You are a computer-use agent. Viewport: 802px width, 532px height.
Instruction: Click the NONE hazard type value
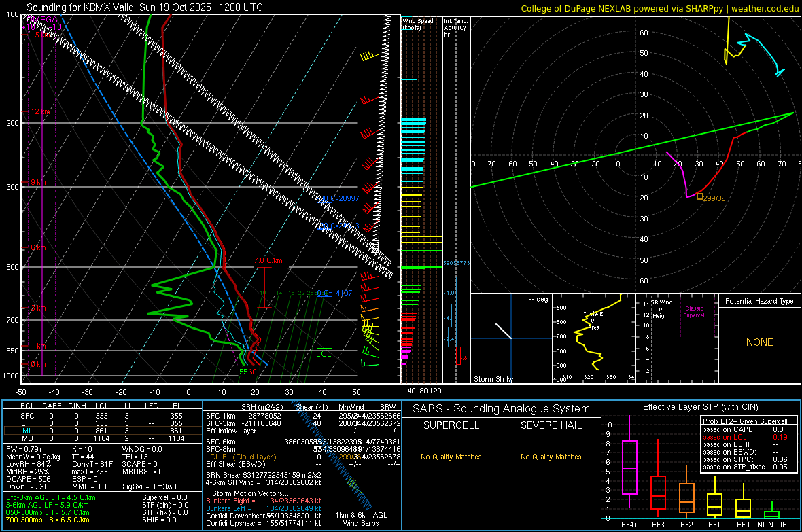coord(759,342)
